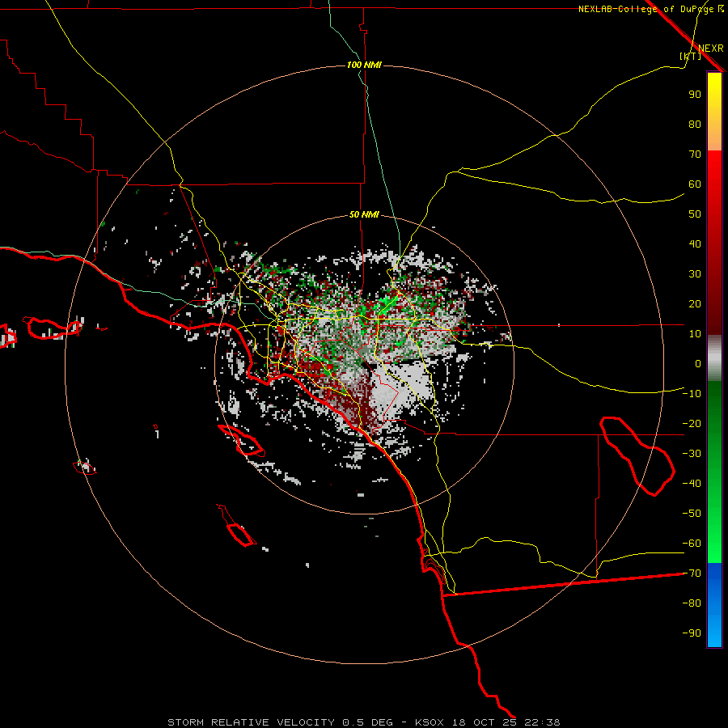Image resolution: width=728 pixels, height=728 pixels.
Task: Click the positive 40 scale value
Action: 695,244
